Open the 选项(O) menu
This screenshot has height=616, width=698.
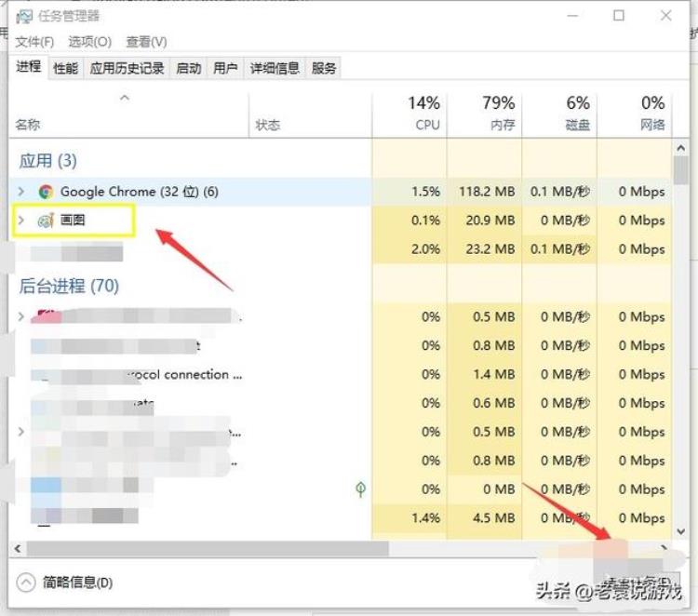[90, 42]
